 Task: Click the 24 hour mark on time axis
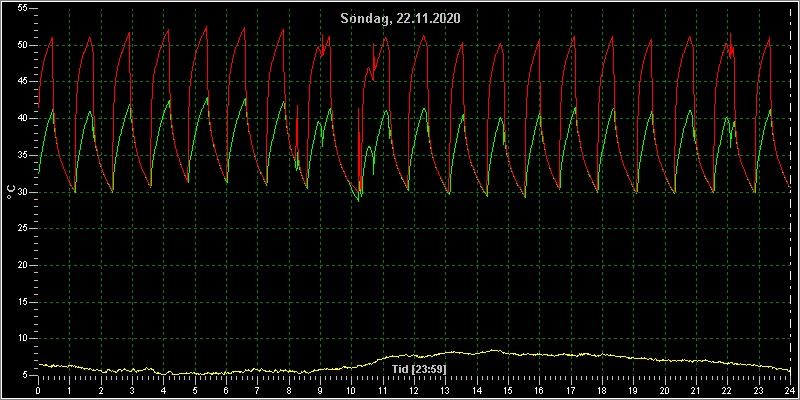pyautogui.click(x=790, y=389)
